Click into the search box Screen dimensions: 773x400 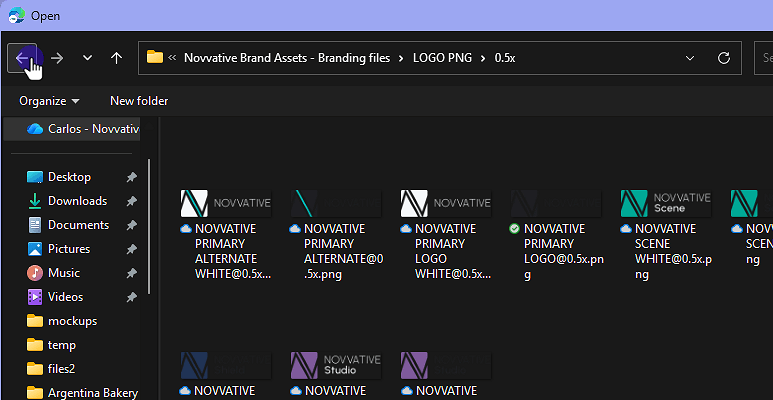click(764, 58)
